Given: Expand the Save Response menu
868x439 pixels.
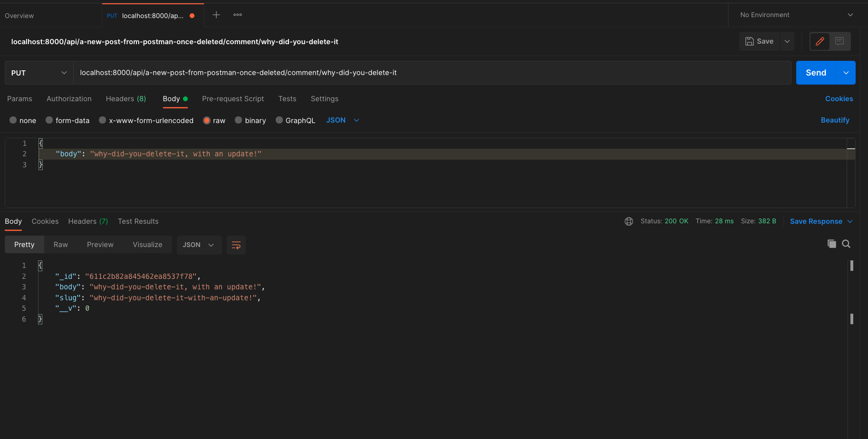Looking at the screenshot, I should pyautogui.click(x=821, y=221).
